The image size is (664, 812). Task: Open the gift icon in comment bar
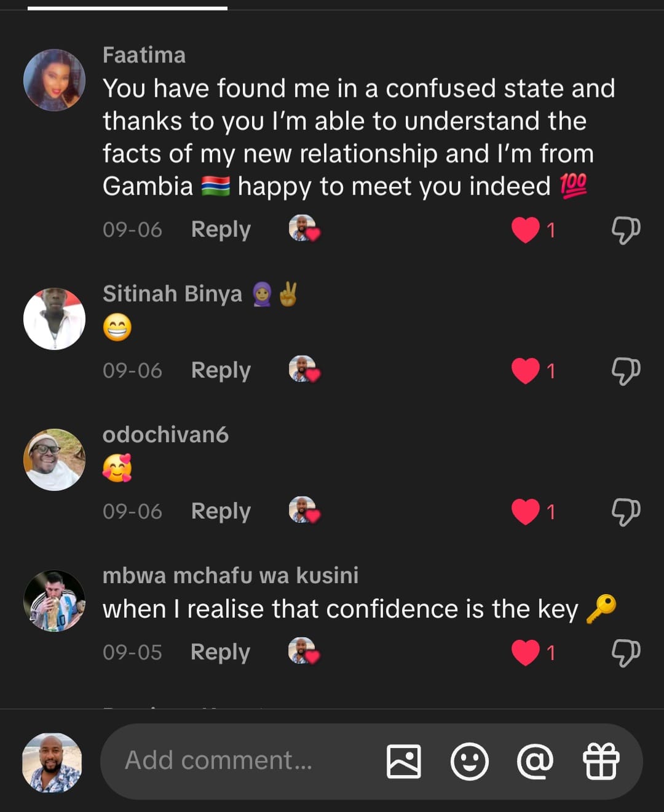pos(601,761)
